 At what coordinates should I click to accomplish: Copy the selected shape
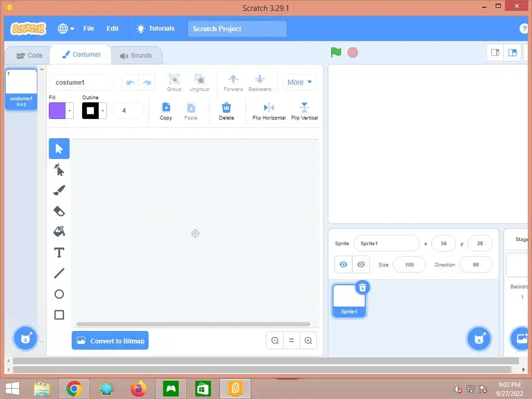(166, 111)
